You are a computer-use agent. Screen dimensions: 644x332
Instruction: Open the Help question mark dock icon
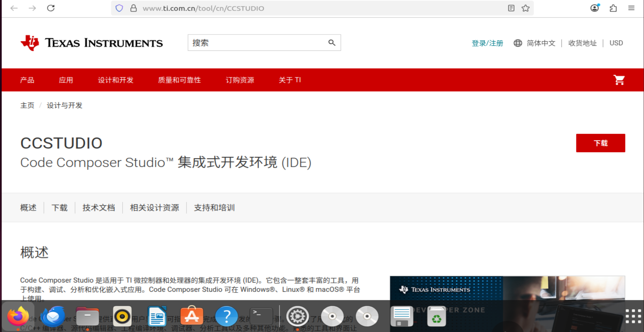[227, 317]
